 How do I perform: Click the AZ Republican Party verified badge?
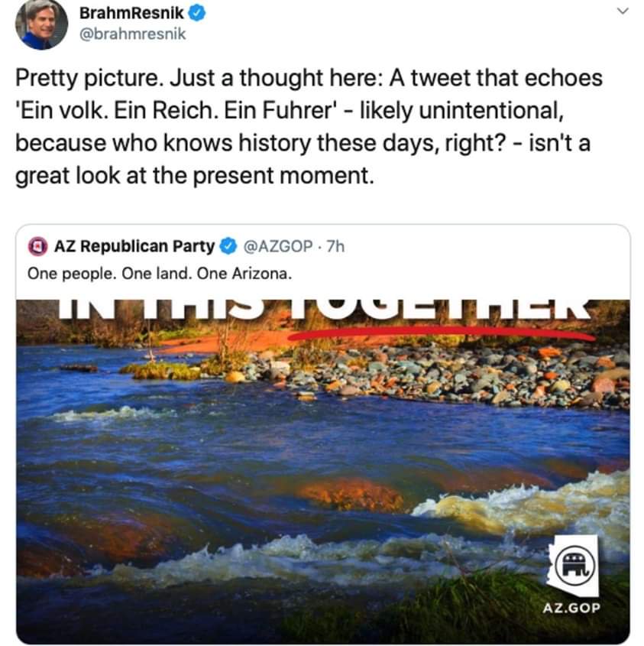[x=228, y=246]
